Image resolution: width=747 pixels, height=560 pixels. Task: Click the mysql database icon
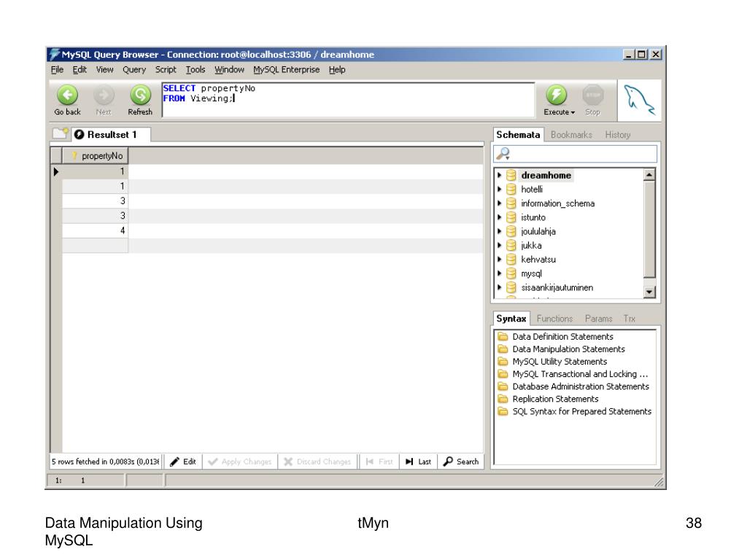pos(511,273)
